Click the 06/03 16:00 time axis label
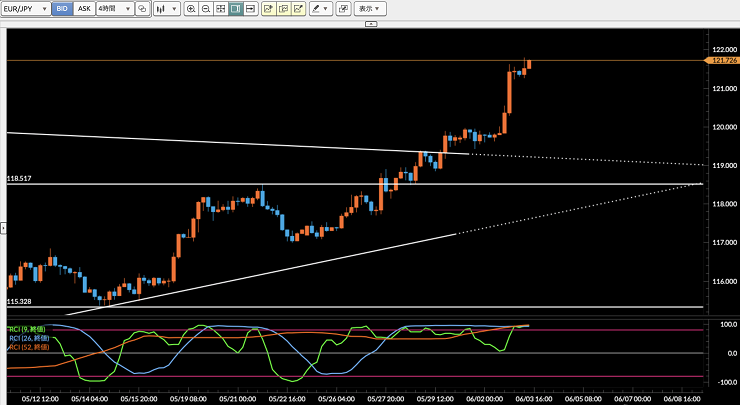 tap(534, 399)
